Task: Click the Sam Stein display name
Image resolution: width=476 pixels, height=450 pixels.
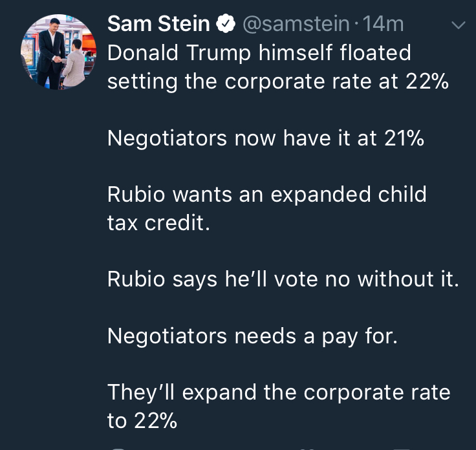Action: [158, 24]
